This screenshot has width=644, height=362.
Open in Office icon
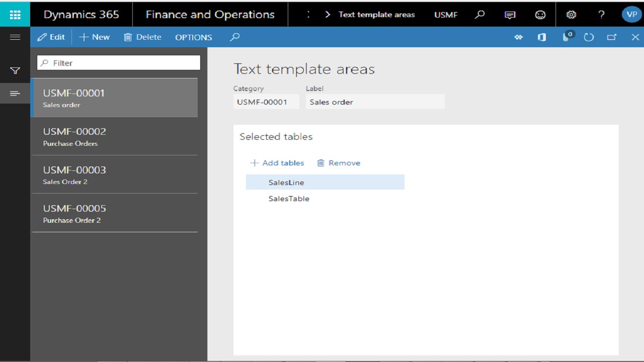coord(542,37)
